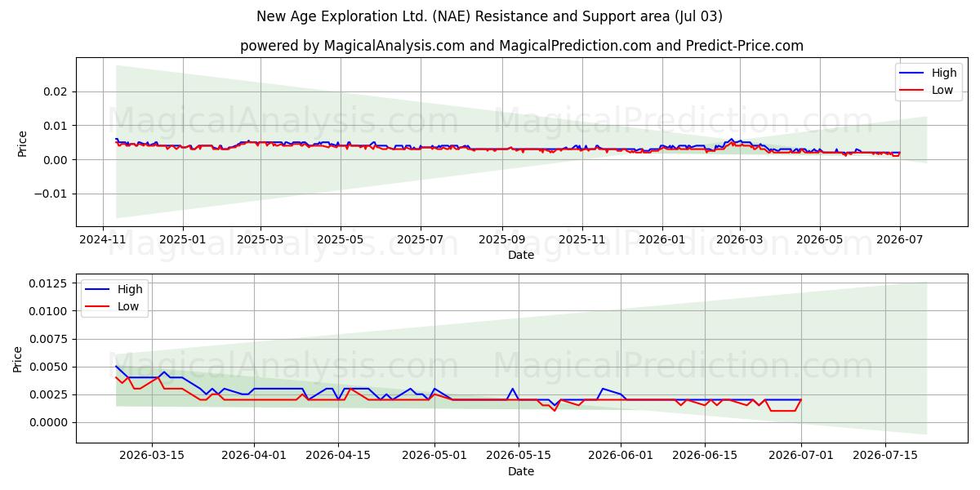
Task: Click the '2026-05' tick label on the top chart
Action: tap(819, 239)
